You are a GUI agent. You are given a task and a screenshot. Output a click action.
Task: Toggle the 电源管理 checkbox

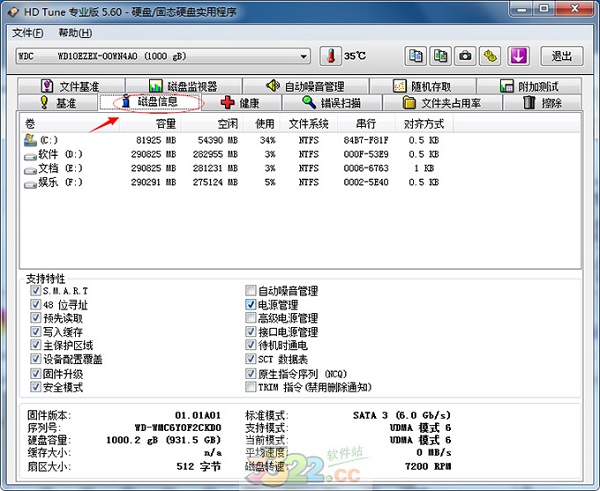[x=251, y=304]
